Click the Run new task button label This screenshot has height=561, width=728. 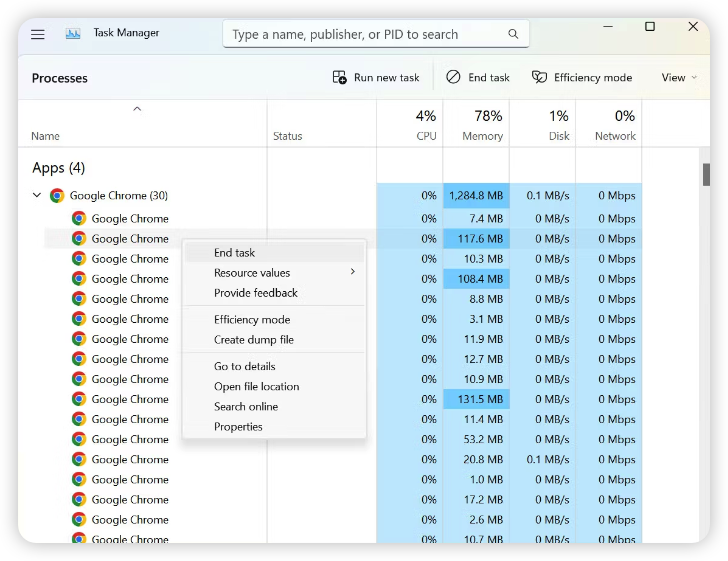387,78
